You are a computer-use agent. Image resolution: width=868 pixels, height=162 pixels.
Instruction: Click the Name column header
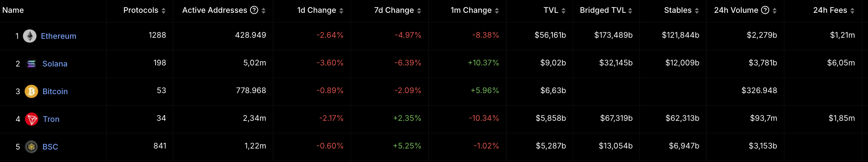coord(13,10)
